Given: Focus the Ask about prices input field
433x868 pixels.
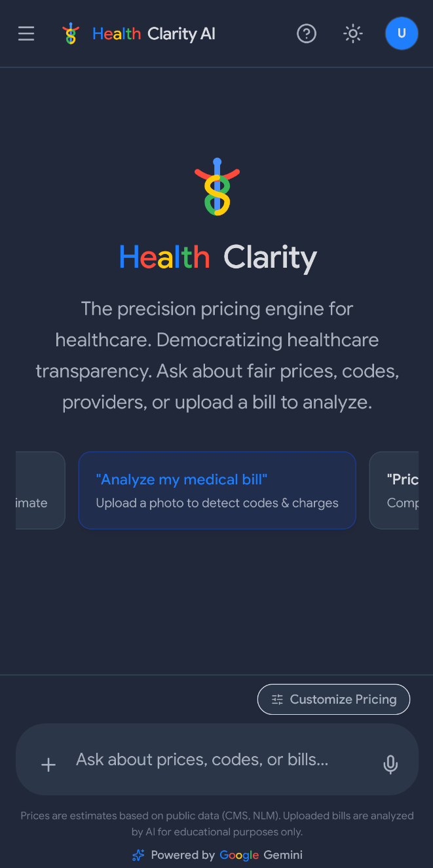Looking at the screenshot, I should (217, 759).
